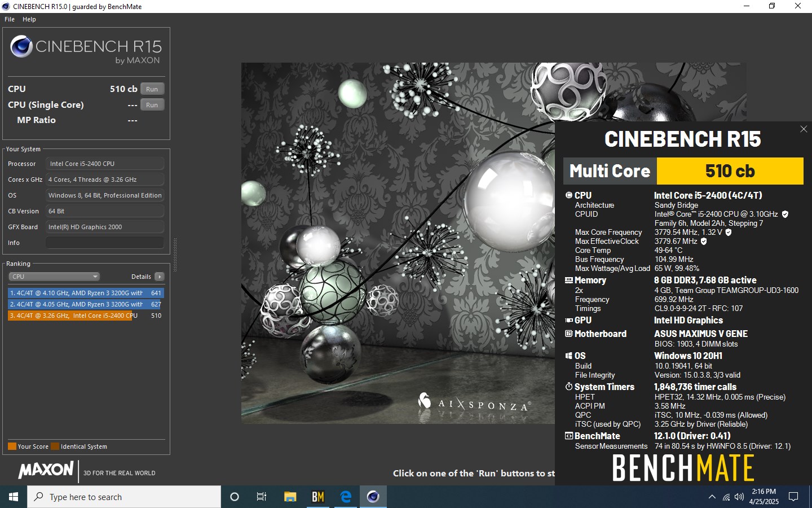This screenshot has width=812, height=508.
Task: Click the 1,848,736 timer calls text
Action: point(695,387)
